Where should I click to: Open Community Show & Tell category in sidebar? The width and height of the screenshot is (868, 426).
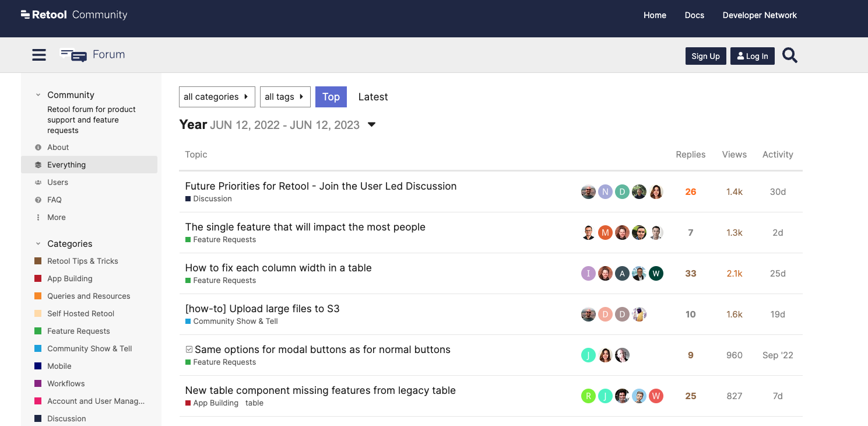point(89,348)
